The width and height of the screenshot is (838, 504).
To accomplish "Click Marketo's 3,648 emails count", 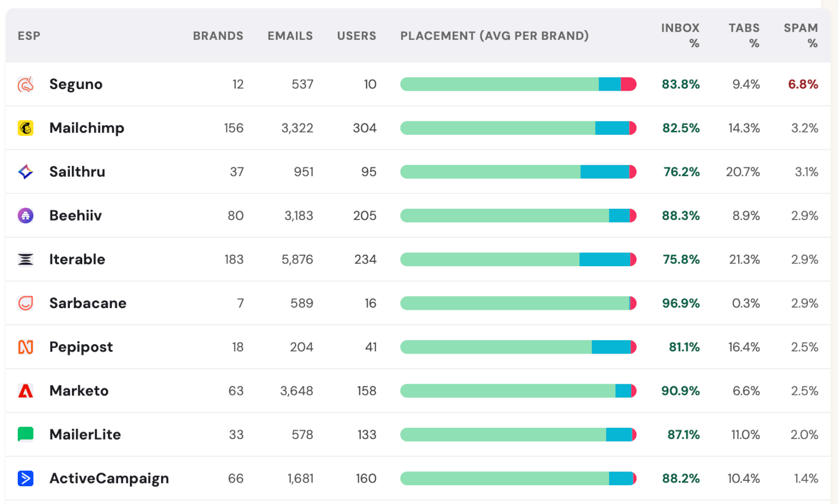I will coord(297,391).
